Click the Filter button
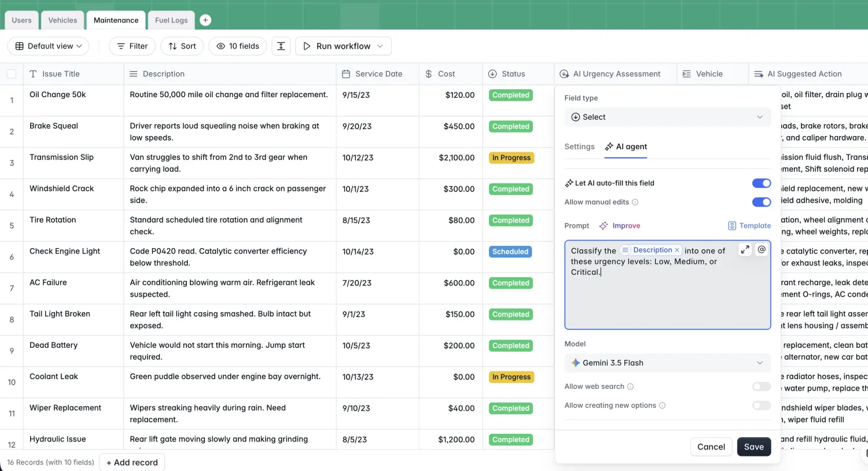 [133, 46]
